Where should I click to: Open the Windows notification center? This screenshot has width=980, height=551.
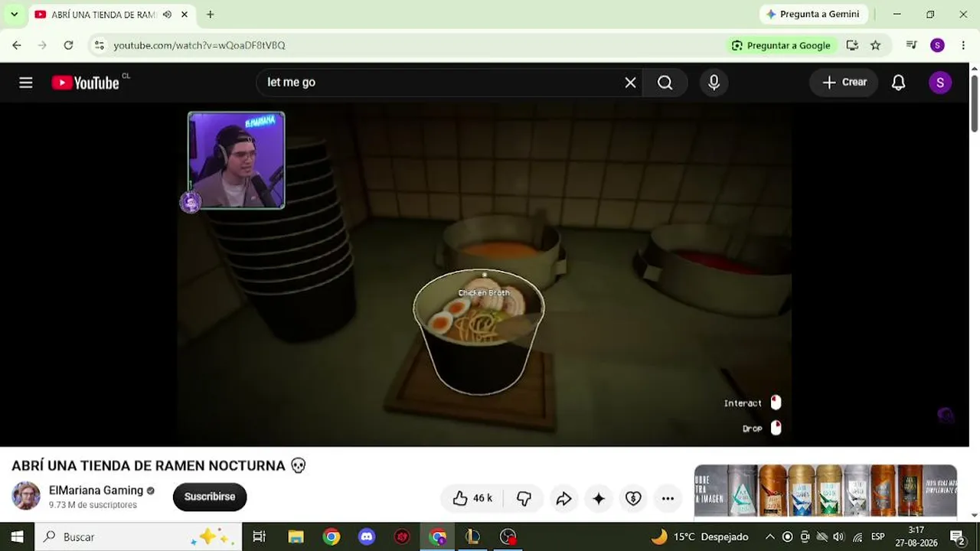pos(957,536)
